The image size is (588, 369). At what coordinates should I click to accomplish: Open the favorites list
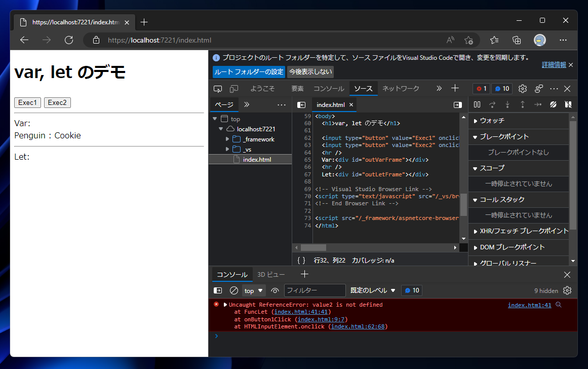[x=494, y=40]
